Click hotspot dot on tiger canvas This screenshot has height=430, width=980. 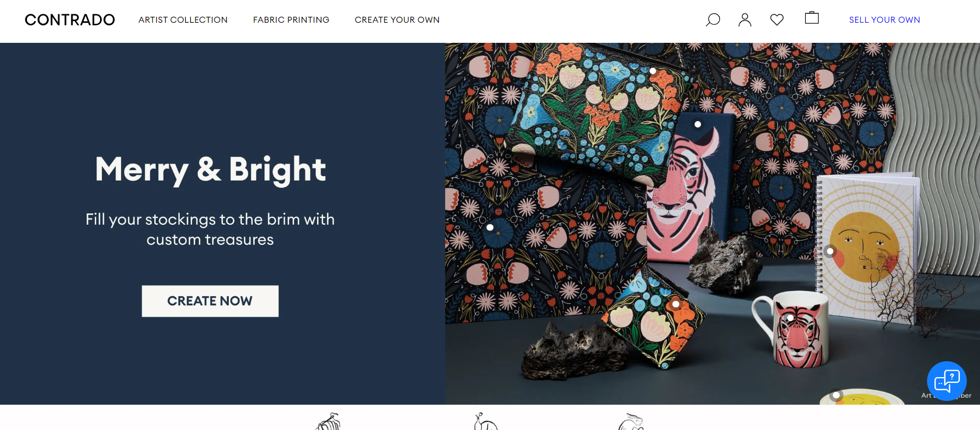click(698, 124)
